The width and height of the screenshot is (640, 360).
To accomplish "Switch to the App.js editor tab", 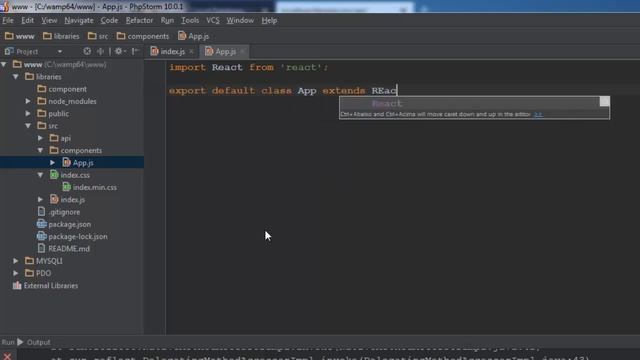I will (x=221, y=51).
